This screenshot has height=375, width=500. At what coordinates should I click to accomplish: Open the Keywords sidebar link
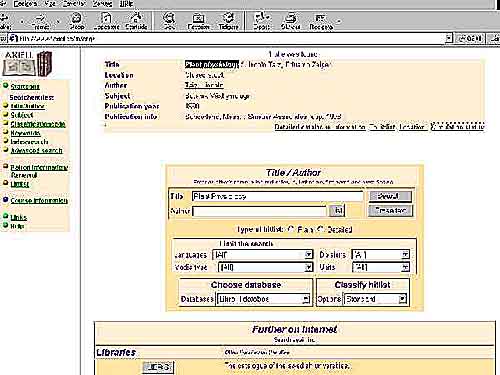click(x=25, y=133)
